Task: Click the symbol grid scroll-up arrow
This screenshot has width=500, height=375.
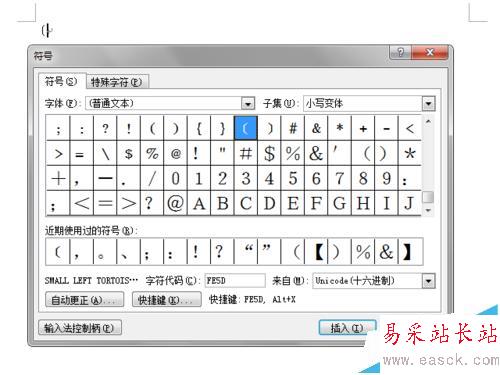Action: click(428, 122)
